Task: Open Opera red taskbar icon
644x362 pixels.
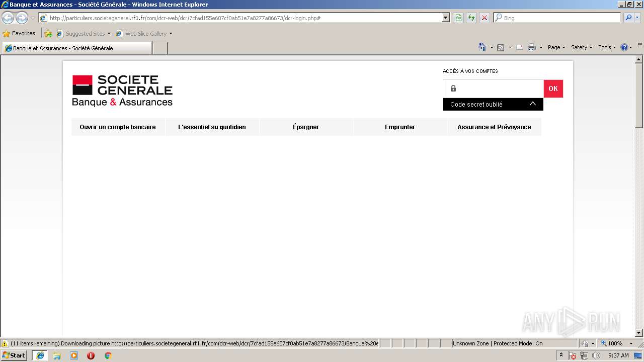Action: pyautogui.click(x=91, y=355)
